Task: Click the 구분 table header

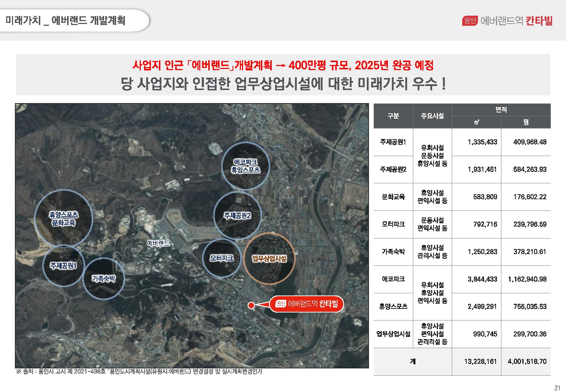Action: (393, 116)
